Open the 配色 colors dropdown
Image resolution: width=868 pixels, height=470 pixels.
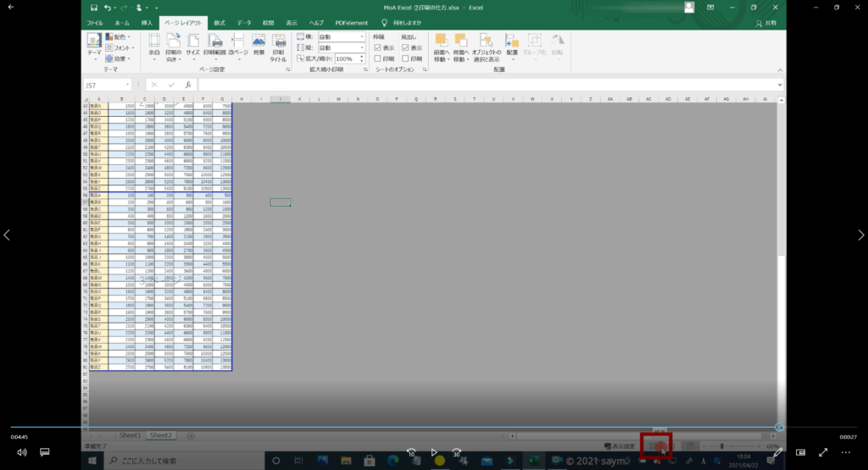[120, 37]
